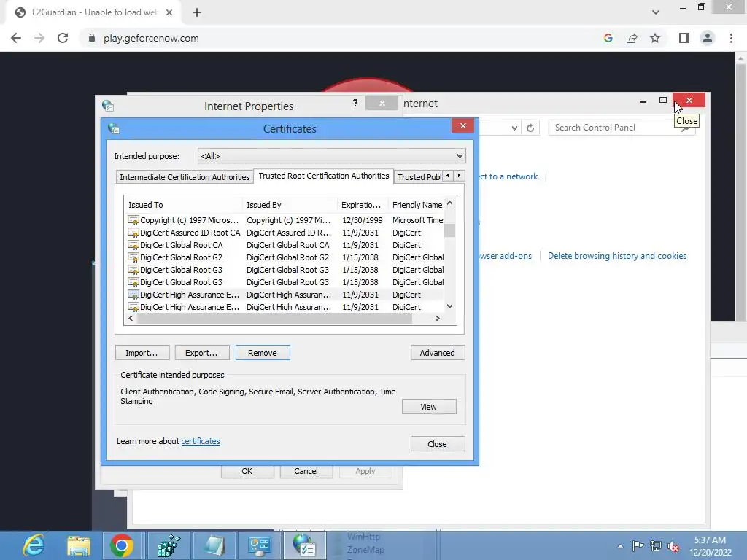Select Trusted Root Certification Authorities tab
The image size is (747, 560).
click(x=323, y=176)
